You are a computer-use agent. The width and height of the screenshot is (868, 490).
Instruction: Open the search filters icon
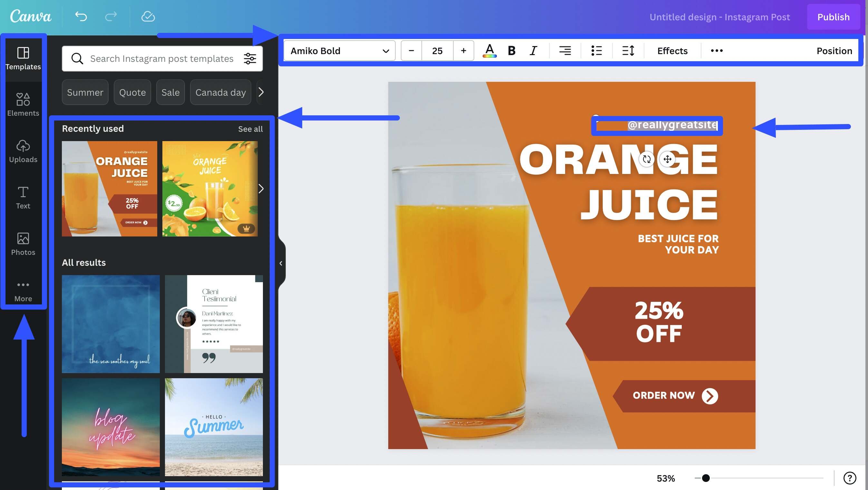[x=250, y=58]
